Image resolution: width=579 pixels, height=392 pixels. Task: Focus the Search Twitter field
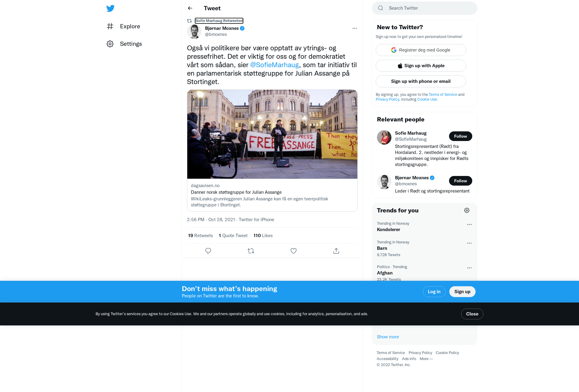425,8
